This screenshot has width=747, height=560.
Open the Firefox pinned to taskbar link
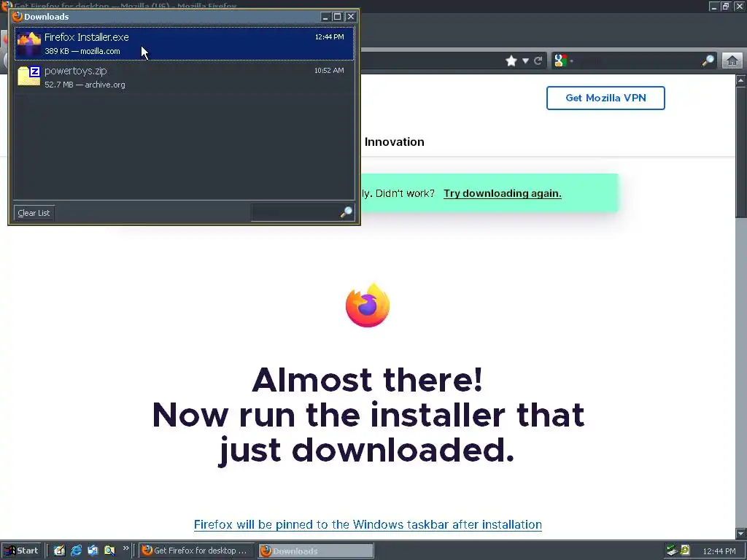click(x=368, y=524)
